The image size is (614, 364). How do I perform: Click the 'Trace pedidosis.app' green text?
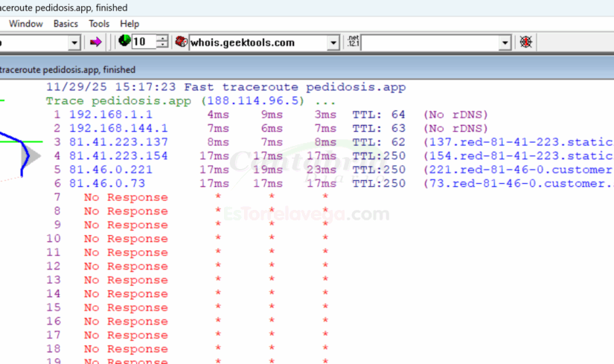(118, 101)
